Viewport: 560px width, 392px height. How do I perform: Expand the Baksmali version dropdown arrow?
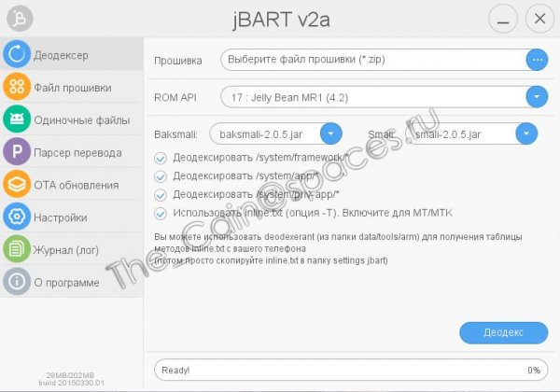pos(331,133)
